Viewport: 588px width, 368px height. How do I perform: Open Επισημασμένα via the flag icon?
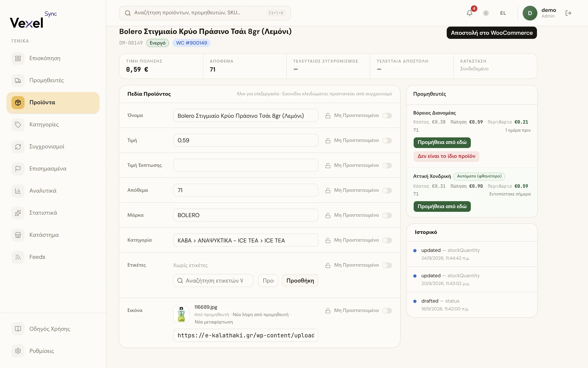pyautogui.click(x=18, y=169)
